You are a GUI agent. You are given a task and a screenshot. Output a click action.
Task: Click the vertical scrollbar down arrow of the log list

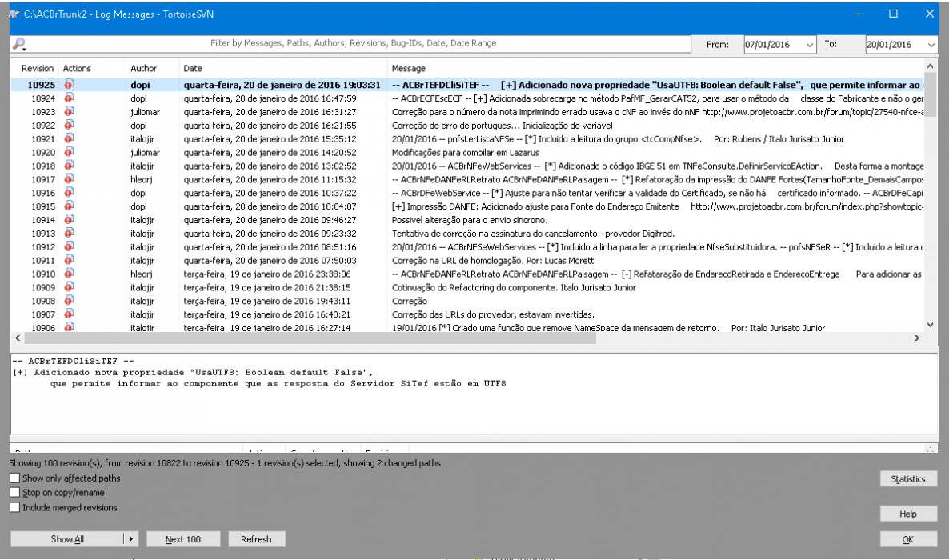click(x=931, y=325)
